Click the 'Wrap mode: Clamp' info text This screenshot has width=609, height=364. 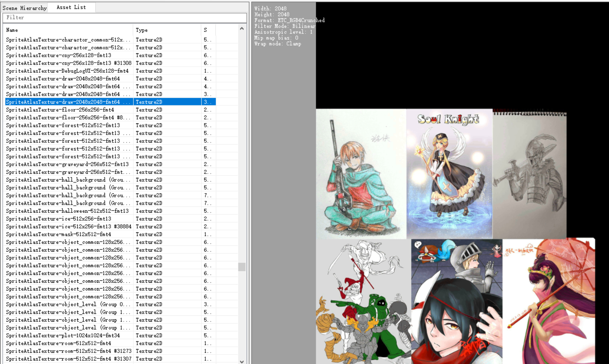[278, 44]
